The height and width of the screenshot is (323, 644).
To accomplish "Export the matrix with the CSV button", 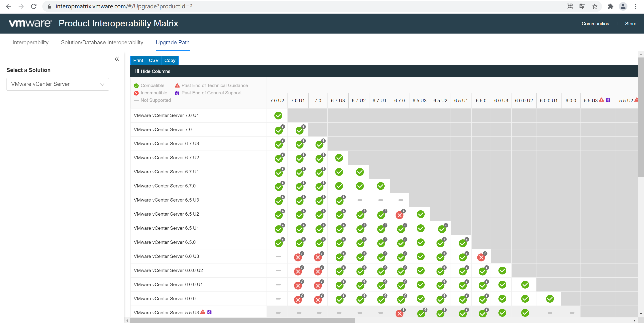I will [x=153, y=60].
